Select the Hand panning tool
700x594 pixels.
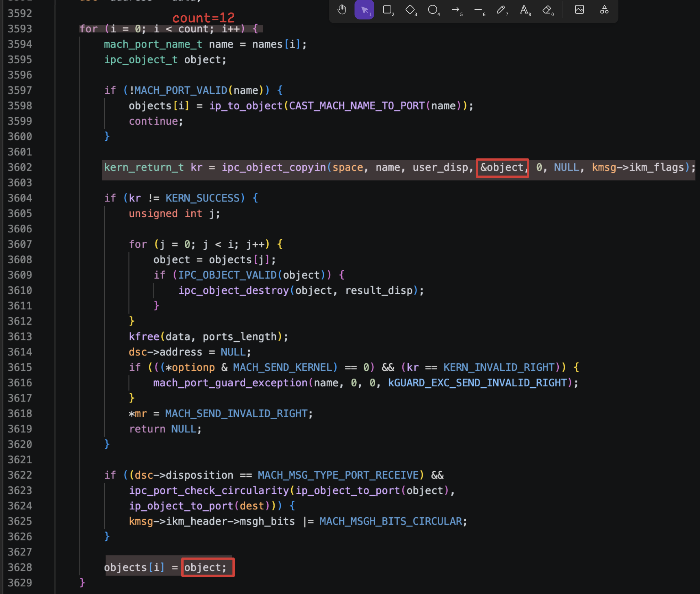pyautogui.click(x=342, y=10)
